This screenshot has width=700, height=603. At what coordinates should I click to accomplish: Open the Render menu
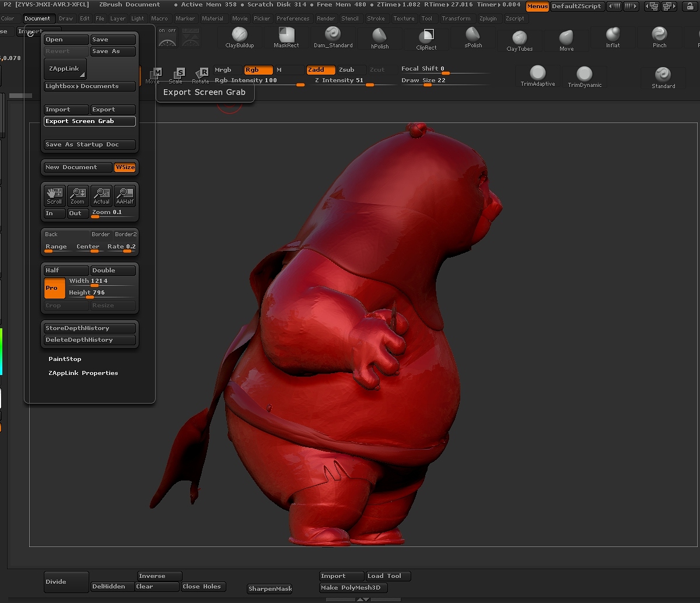(325, 19)
